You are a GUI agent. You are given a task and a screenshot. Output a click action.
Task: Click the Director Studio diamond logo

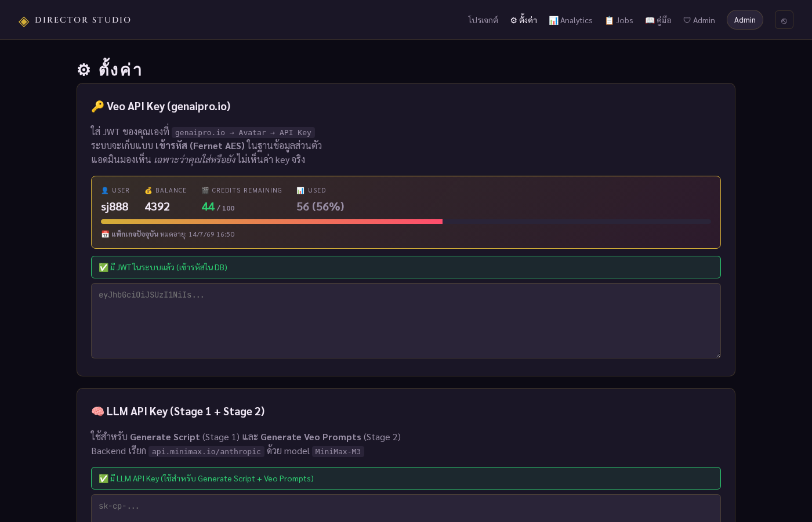click(x=24, y=21)
